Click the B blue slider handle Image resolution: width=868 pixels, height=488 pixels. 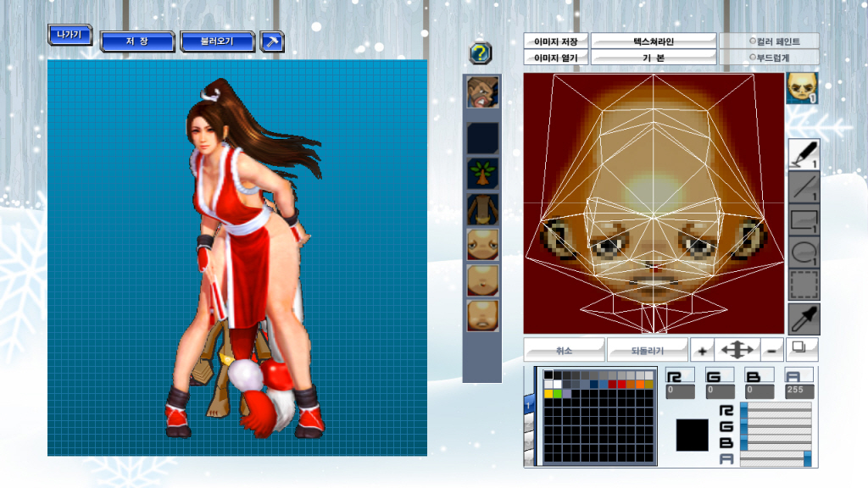point(744,442)
